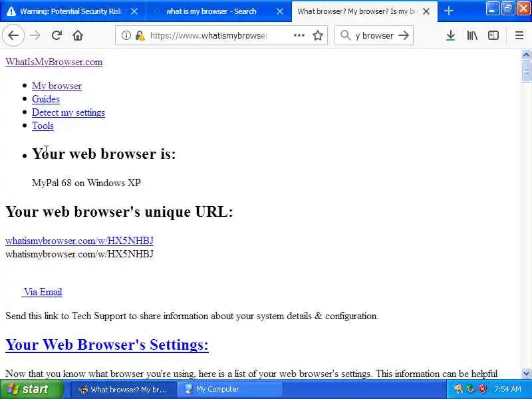
Task: Switch to 'what is my browser - Search' tab
Action: point(219,11)
